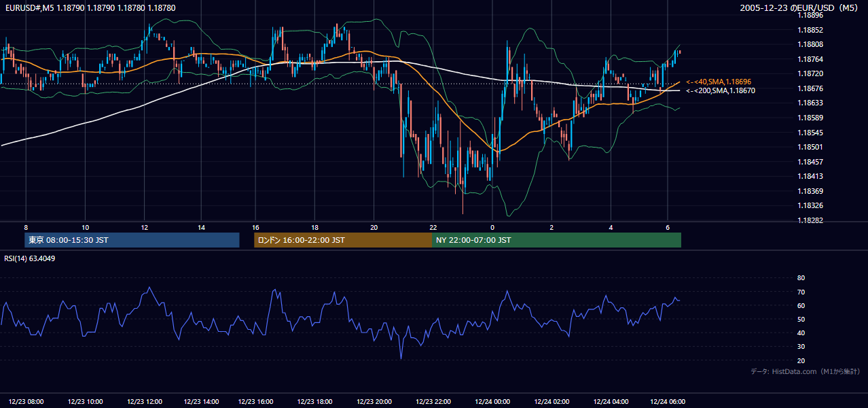Click bottom date label 12/24 04:00
The height and width of the screenshot is (408, 868).
point(611,402)
